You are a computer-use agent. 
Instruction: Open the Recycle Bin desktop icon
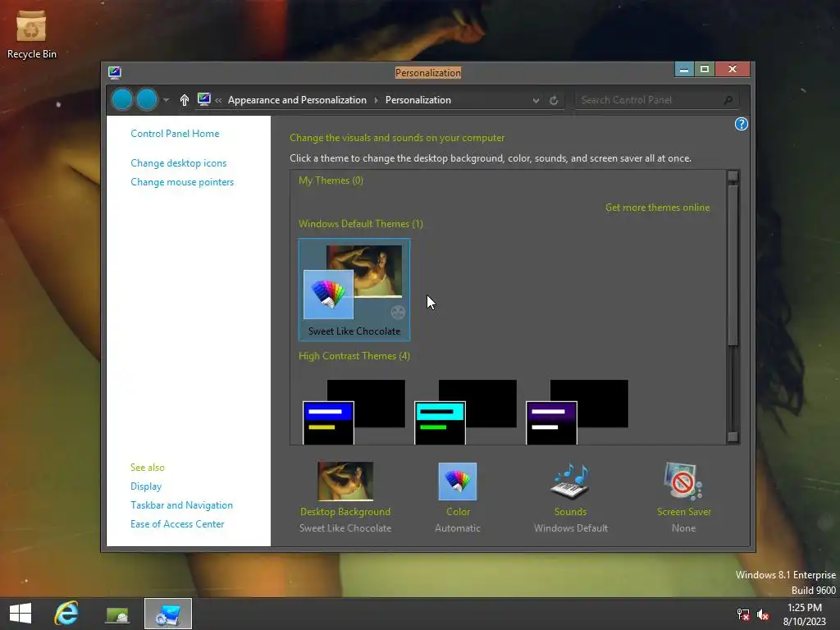point(31,34)
